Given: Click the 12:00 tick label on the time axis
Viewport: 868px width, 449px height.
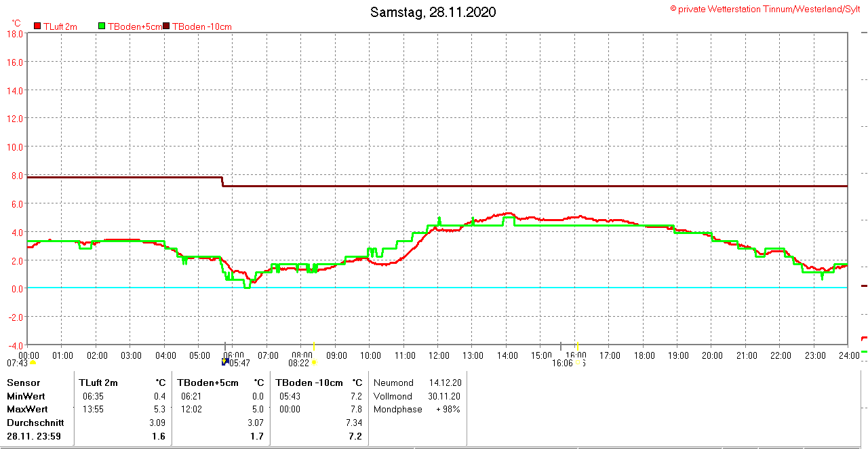Looking at the screenshot, I should pos(439,355).
